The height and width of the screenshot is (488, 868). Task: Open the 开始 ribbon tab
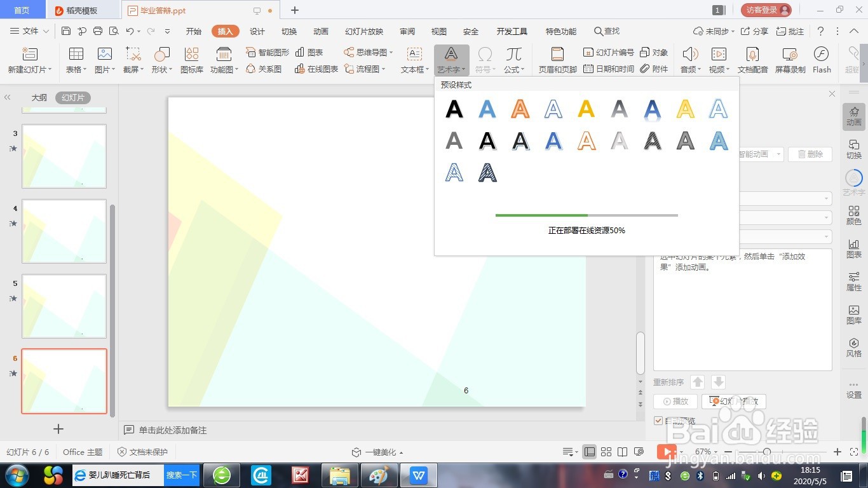coord(194,31)
